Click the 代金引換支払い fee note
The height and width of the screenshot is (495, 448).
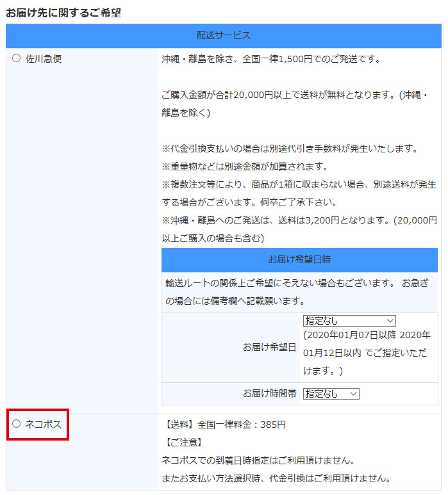pyautogui.click(x=290, y=149)
